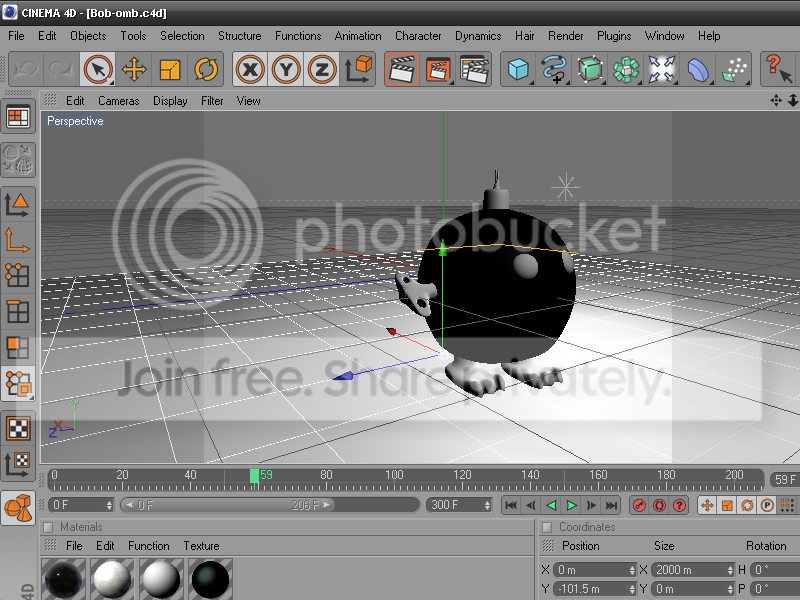Go to start of animation
The image size is (800, 600).
pos(511,506)
